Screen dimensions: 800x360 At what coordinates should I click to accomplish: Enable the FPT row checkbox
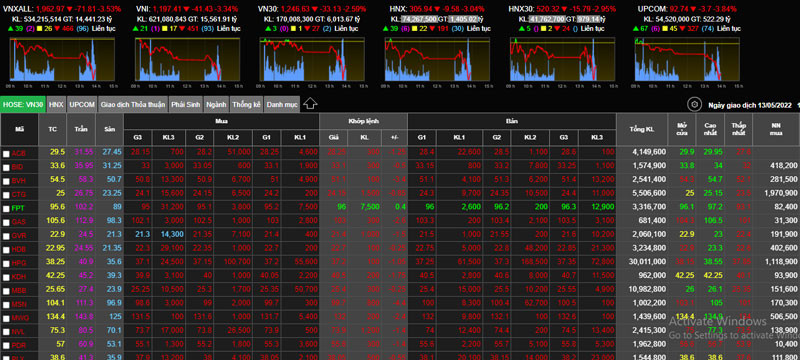click(6, 209)
